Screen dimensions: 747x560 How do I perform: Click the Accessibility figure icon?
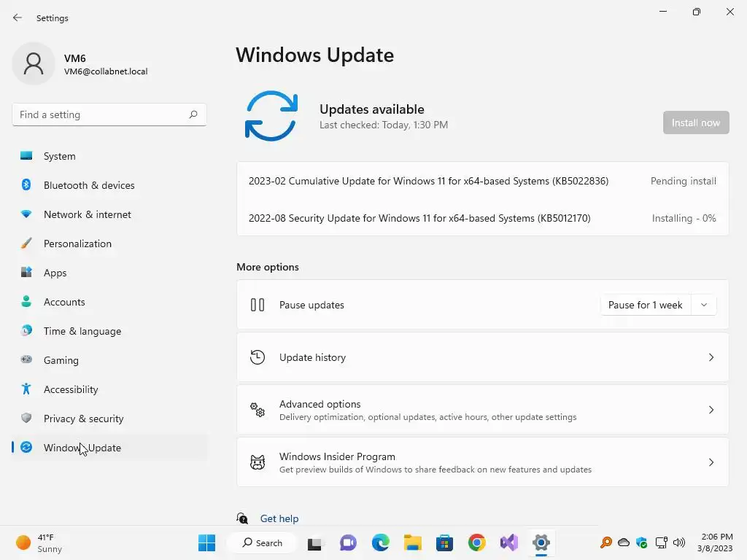click(26, 389)
